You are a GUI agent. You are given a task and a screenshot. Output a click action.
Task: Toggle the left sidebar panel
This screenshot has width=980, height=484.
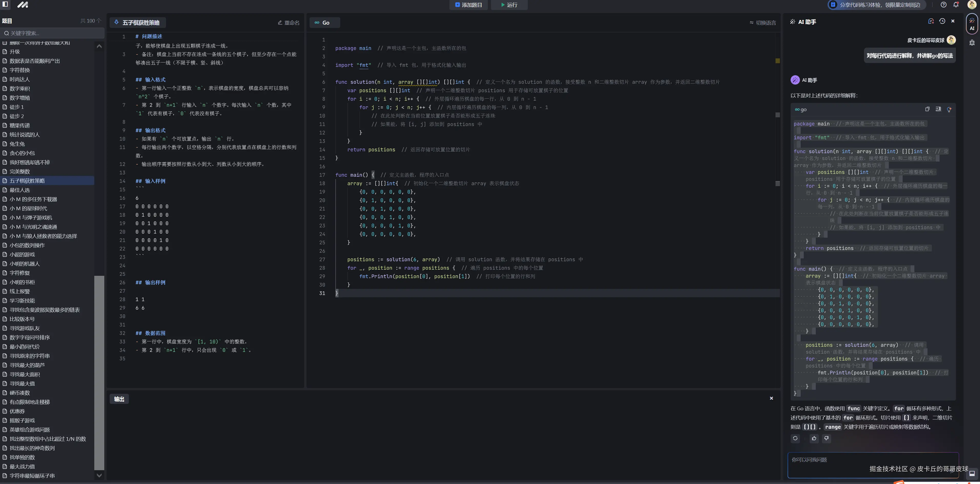pyautogui.click(x=5, y=5)
